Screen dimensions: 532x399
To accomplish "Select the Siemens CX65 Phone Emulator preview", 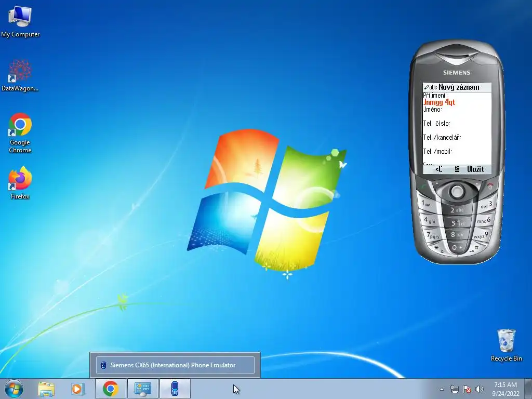I will [175, 365].
